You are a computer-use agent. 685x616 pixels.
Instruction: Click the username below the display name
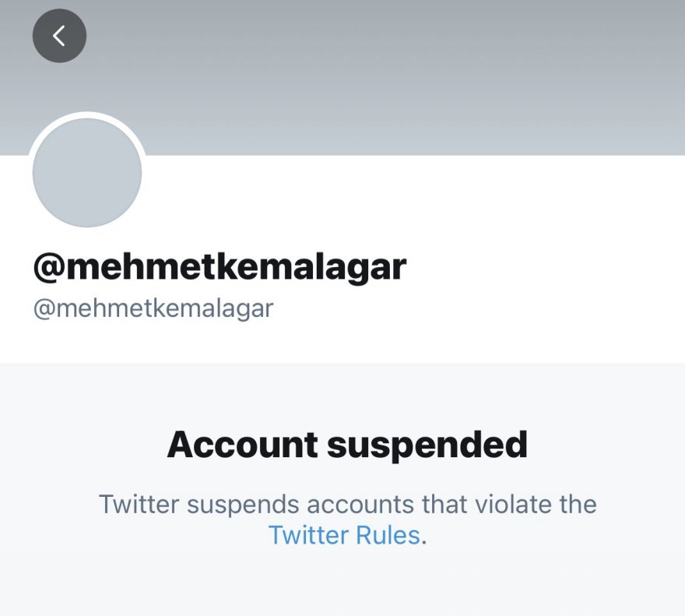153,308
